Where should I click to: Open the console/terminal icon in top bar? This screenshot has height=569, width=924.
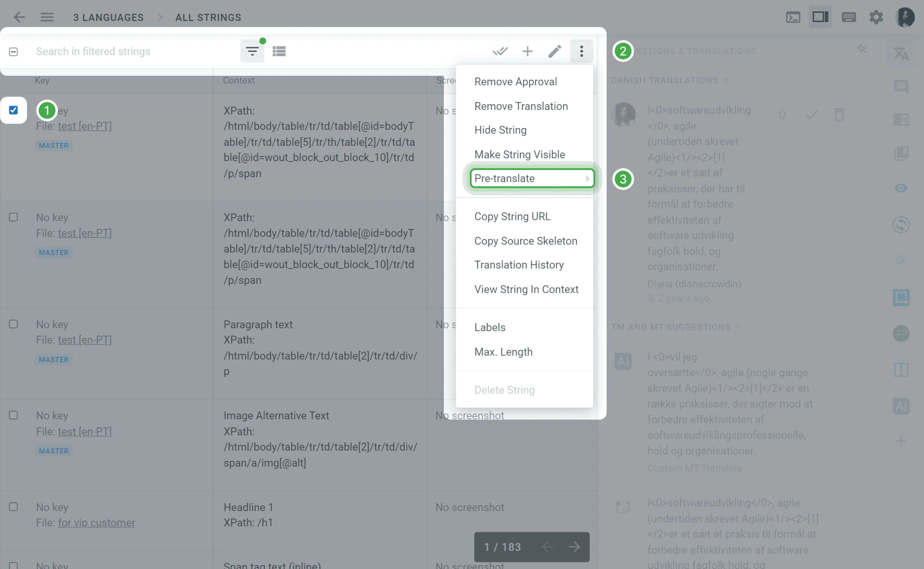click(793, 17)
